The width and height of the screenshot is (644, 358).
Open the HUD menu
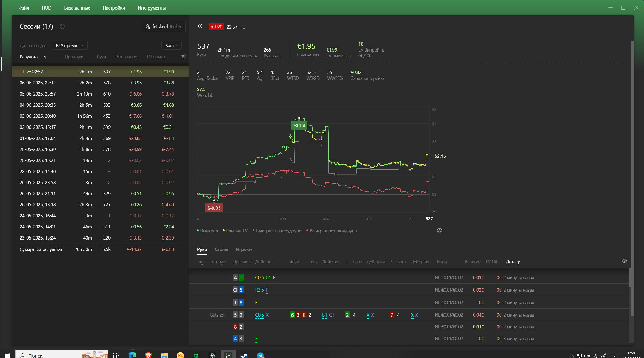click(x=47, y=8)
